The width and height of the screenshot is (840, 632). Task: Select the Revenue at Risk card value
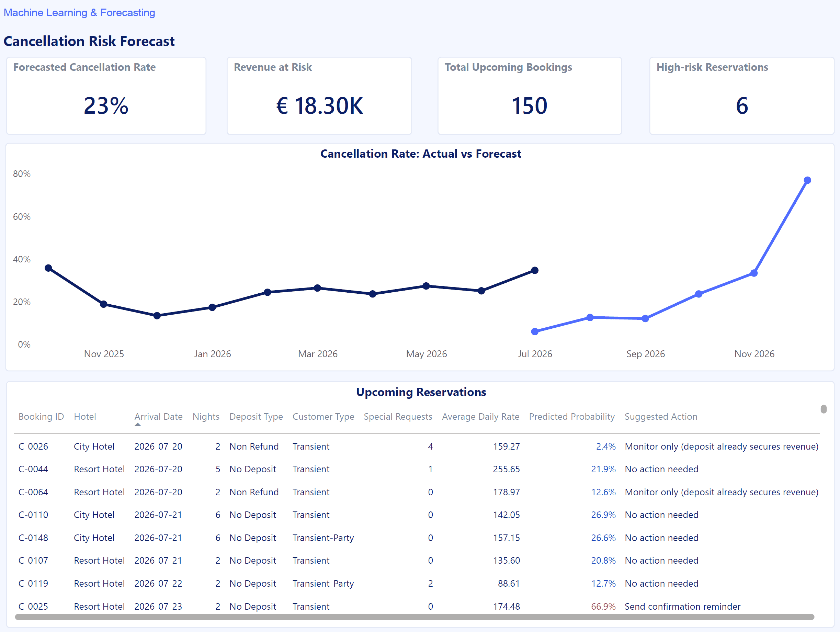319,105
